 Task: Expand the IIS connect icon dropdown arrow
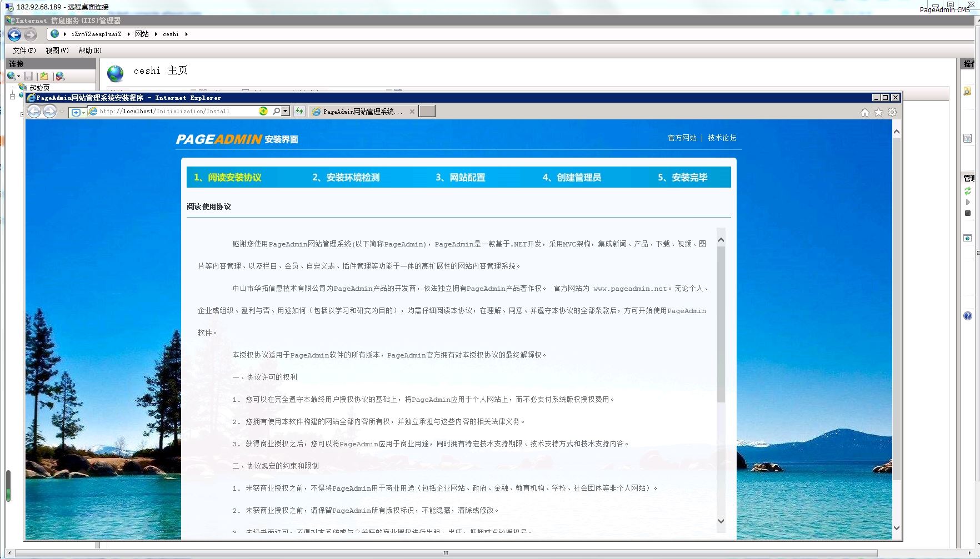coord(19,77)
